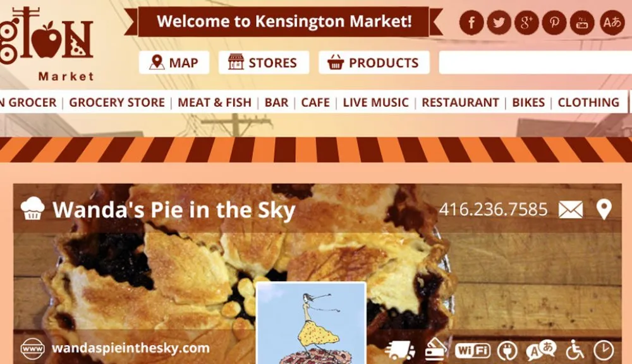The width and height of the screenshot is (632, 364).
Task: Click the language translate icon in header
Action: pos(612,22)
